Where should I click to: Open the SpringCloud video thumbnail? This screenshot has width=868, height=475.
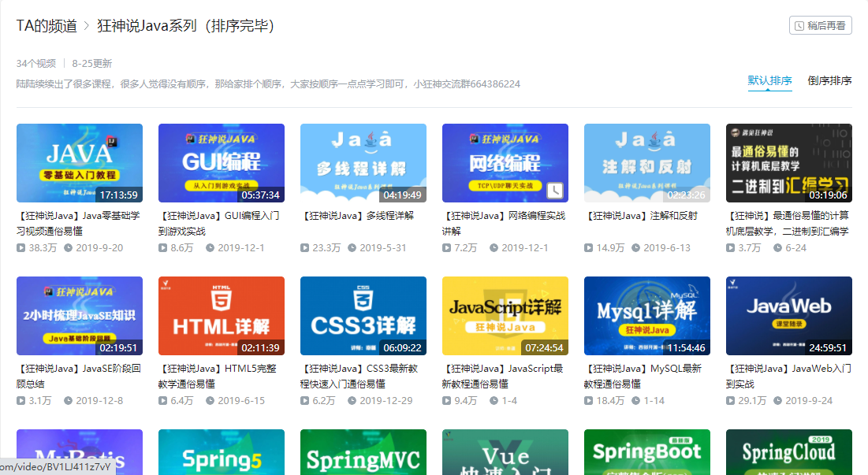tap(789, 452)
